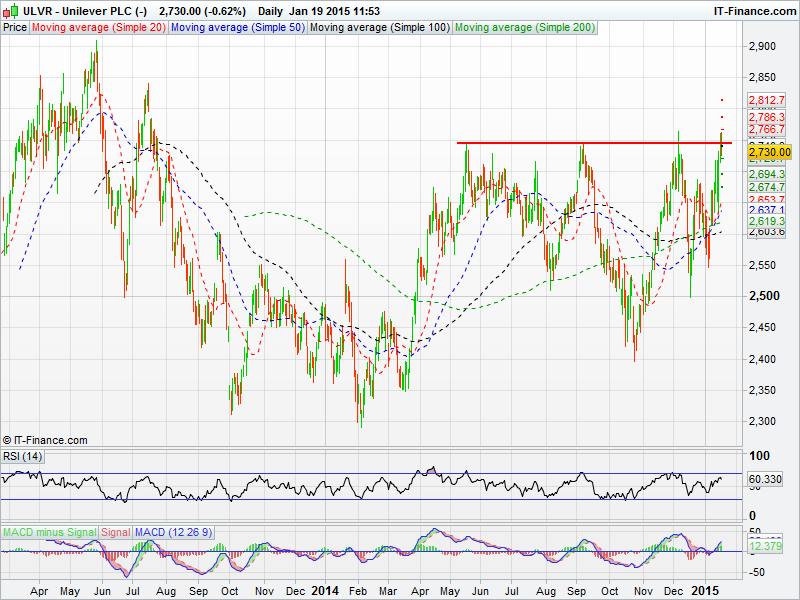The image size is (800, 600).
Task: Click the 2014 year marker on time axis
Action: (x=328, y=591)
